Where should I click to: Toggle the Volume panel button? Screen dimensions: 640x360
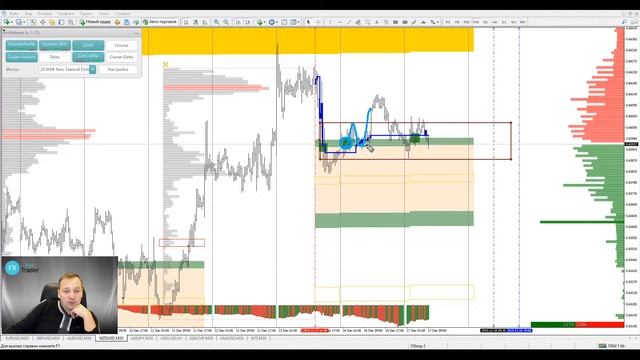tap(121, 45)
